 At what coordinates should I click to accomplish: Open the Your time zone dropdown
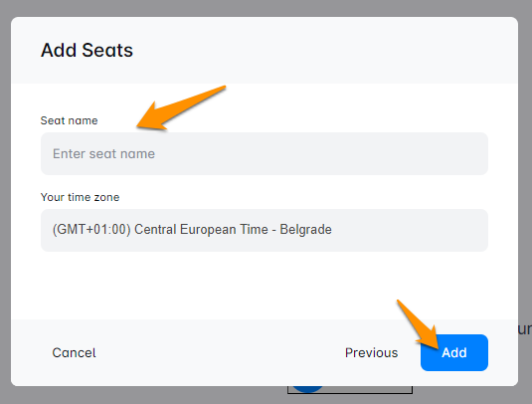coord(265,230)
